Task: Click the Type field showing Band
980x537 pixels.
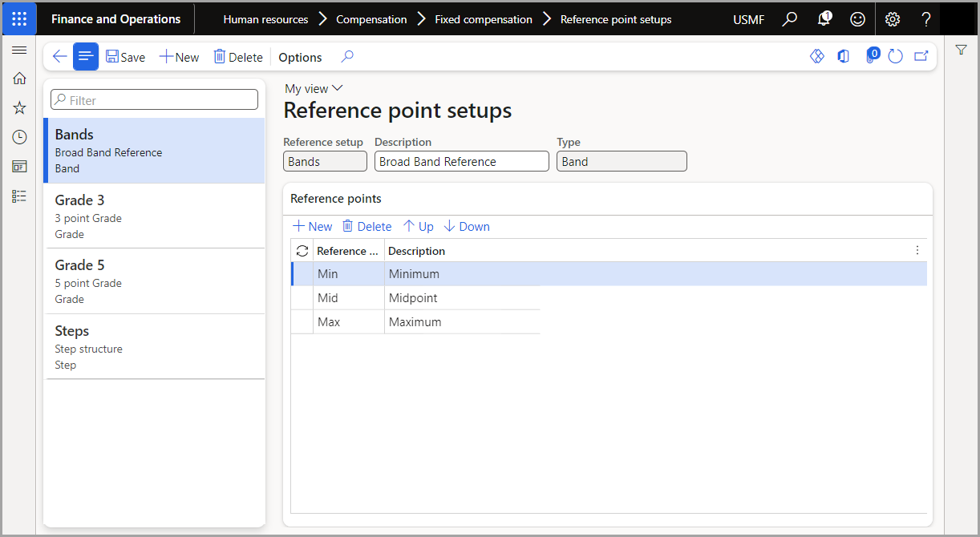Action: pos(622,161)
